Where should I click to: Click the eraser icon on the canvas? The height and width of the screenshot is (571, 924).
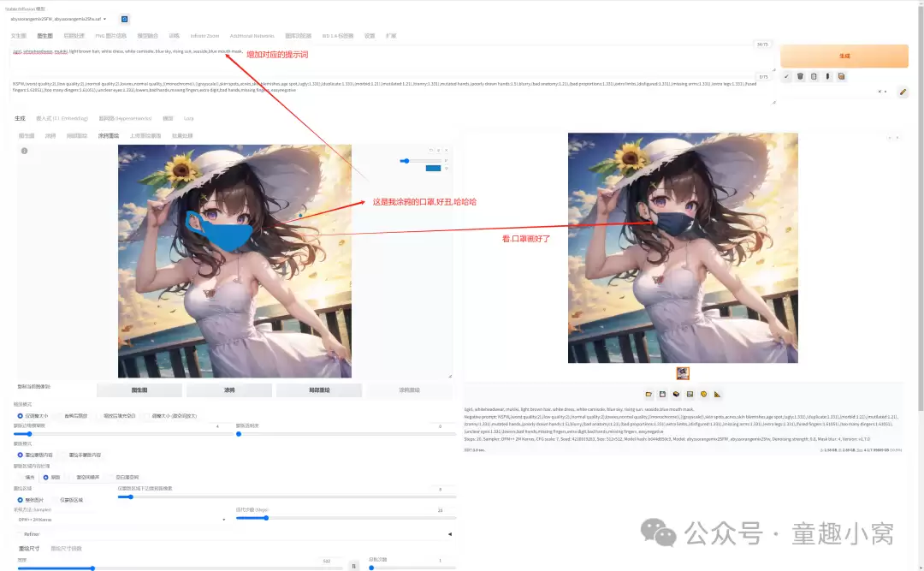pyautogui.click(x=438, y=151)
